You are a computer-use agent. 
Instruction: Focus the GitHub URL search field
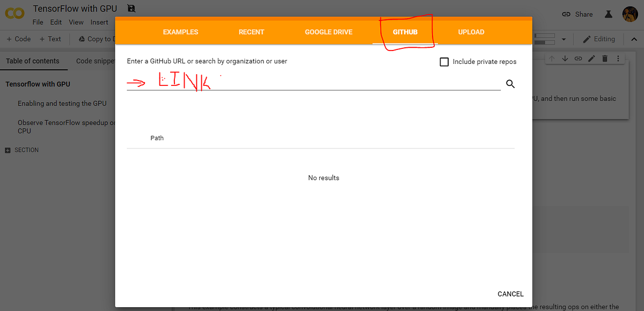tap(313, 83)
